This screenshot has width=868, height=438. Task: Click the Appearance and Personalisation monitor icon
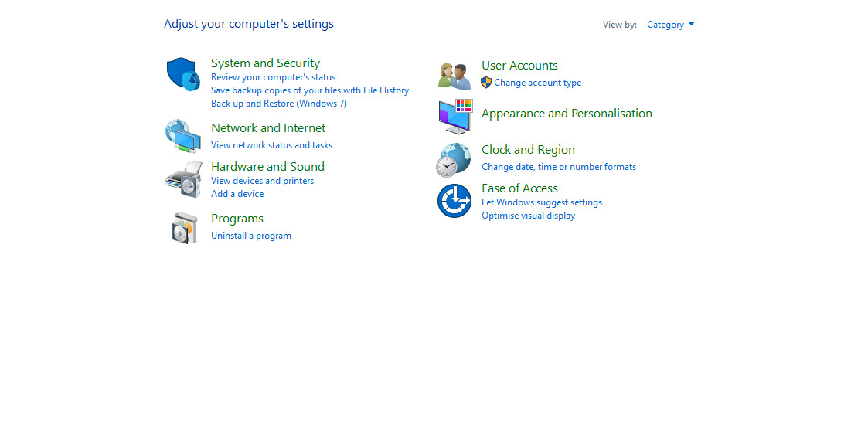click(x=454, y=117)
